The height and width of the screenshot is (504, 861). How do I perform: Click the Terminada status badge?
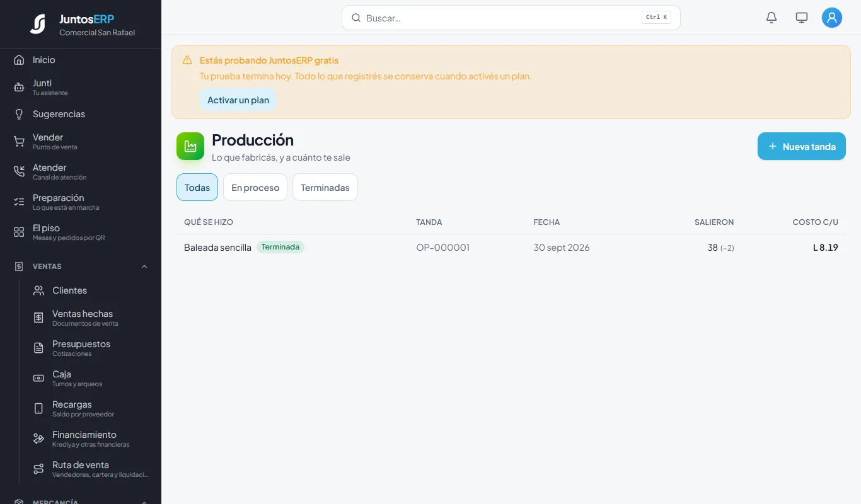280,247
